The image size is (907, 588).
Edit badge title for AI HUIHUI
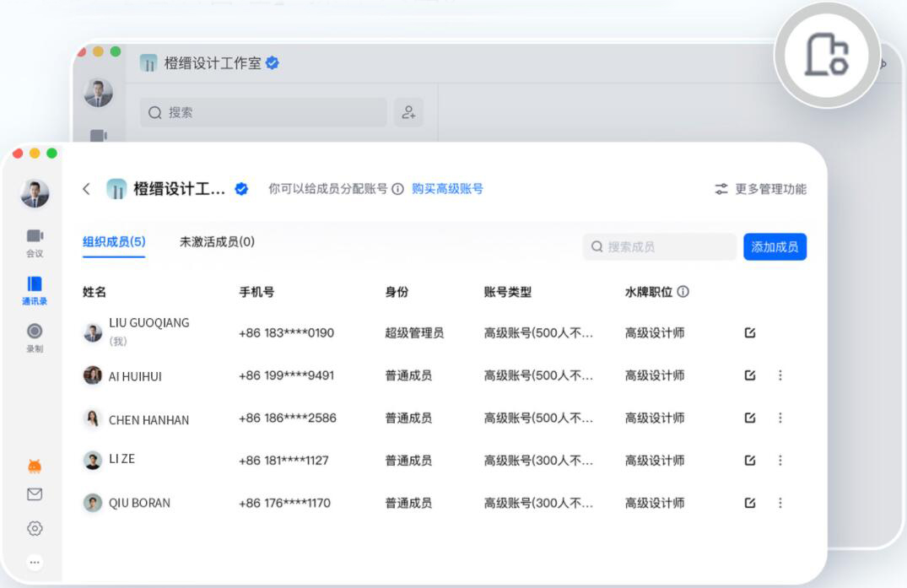click(750, 375)
